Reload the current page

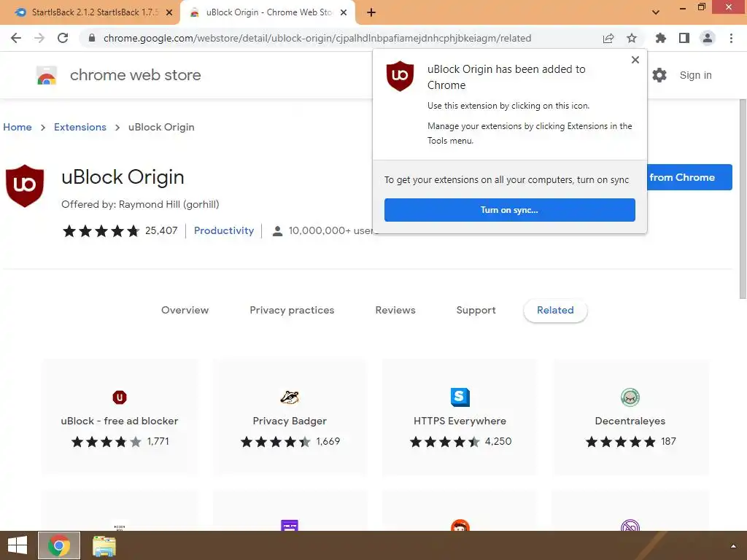pyautogui.click(x=63, y=38)
